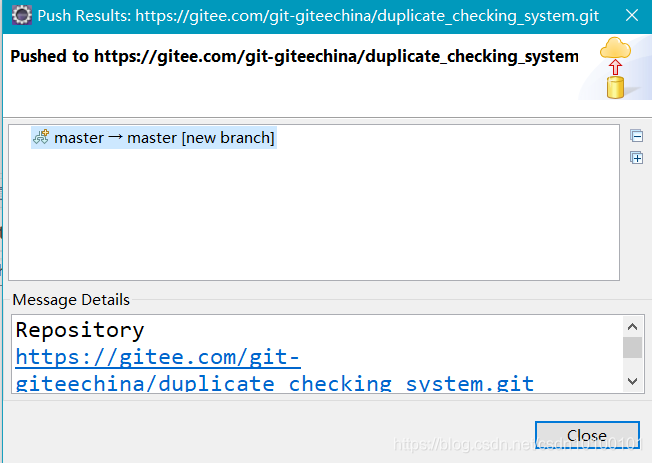This screenshot has height=463, width=652.
Task: Close the Push Results dialog window
Action: pos(632,16)
